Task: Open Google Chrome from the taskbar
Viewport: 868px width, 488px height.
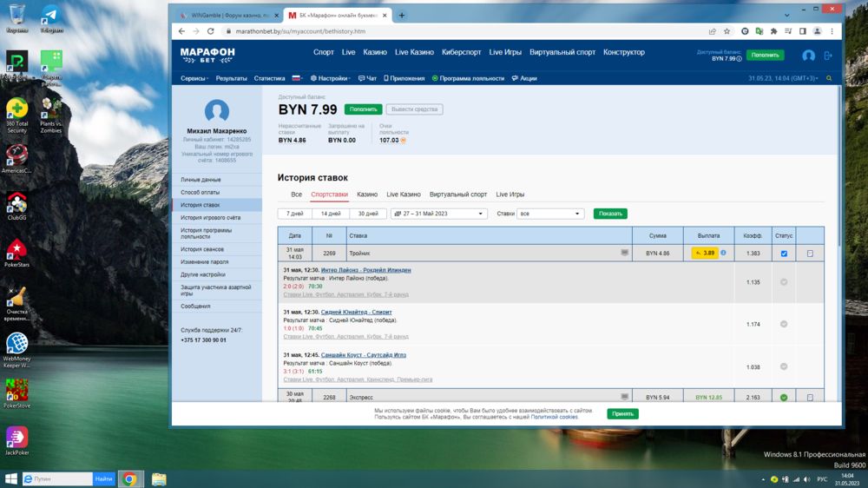Action: (129, 478)
